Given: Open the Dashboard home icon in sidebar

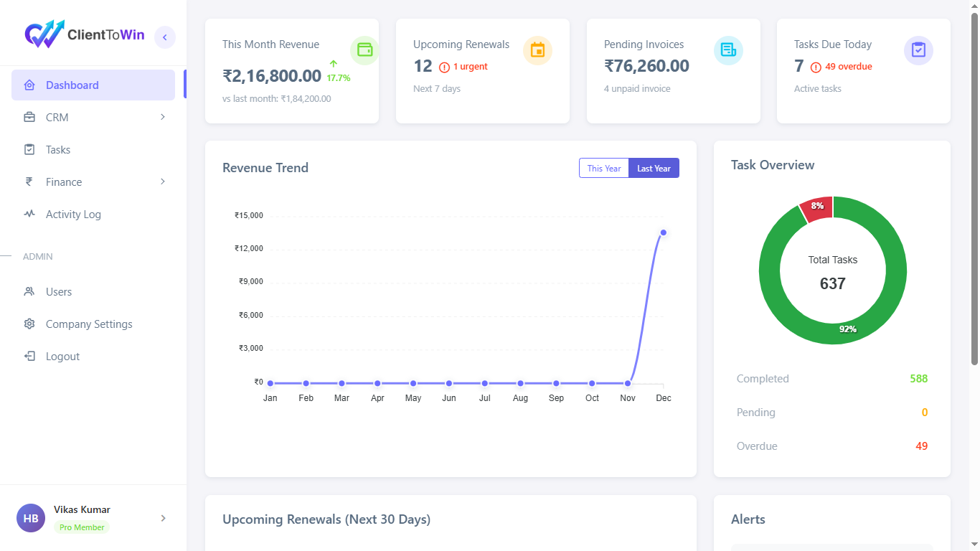Looking at the screenshot, I should tap(29, 85).
